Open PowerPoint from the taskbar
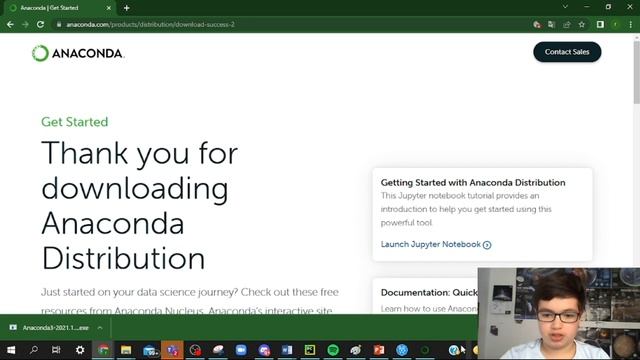Image resolution: width=640 pixels, height=360 pixels. (x=379, y=350)
